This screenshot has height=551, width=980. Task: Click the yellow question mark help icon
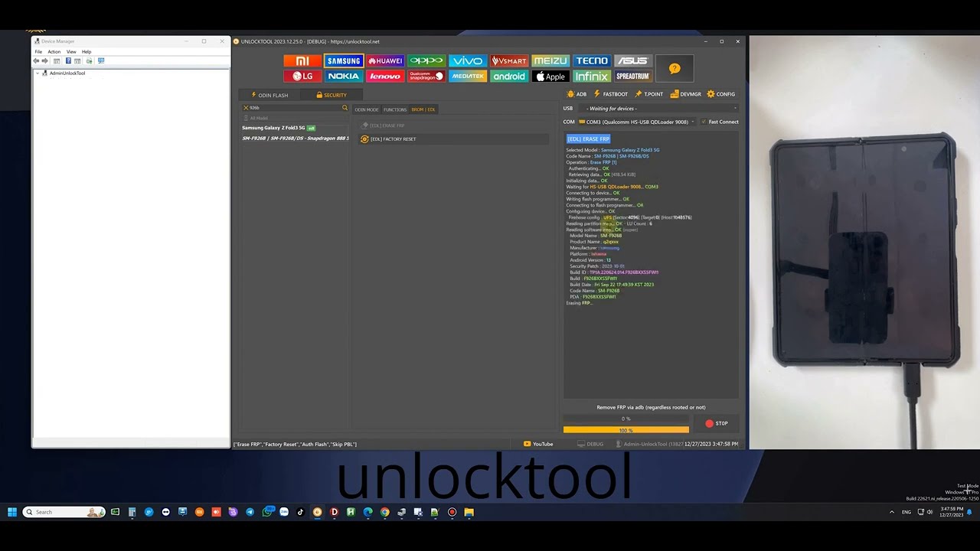tap(675, 68)
